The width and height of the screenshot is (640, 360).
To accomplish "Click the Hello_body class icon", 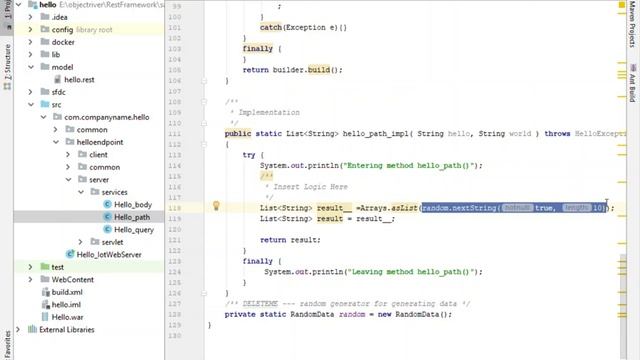I will click(107, 204).
